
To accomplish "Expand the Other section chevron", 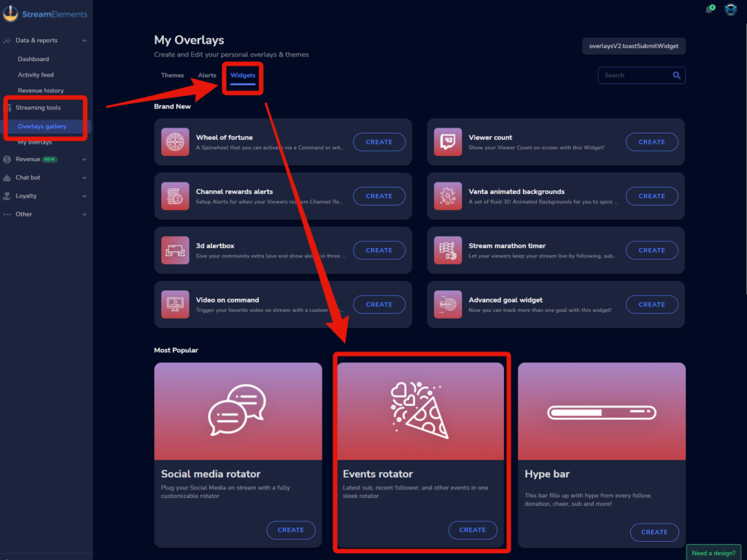I will click(x=85, y=214).
